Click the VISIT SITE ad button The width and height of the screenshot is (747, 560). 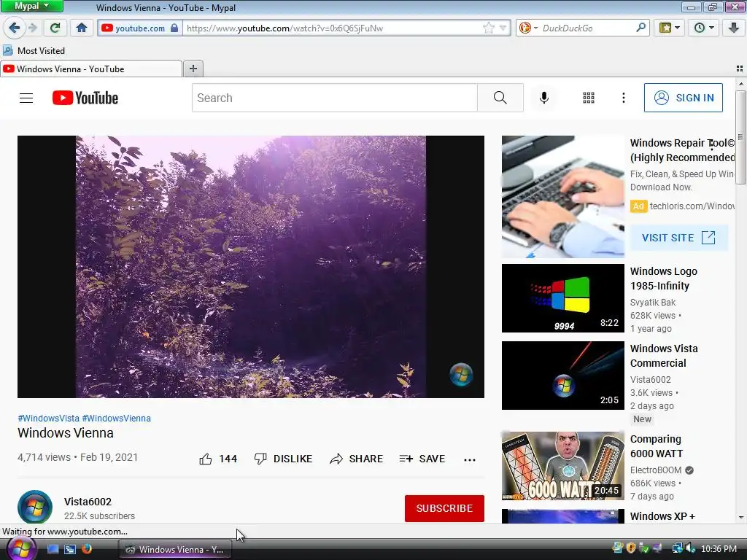pos(679,238)
